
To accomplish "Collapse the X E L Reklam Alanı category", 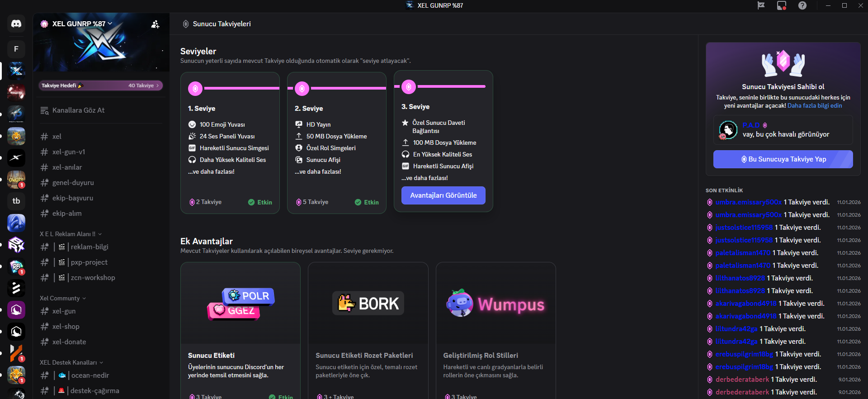I will pos(71,234).
